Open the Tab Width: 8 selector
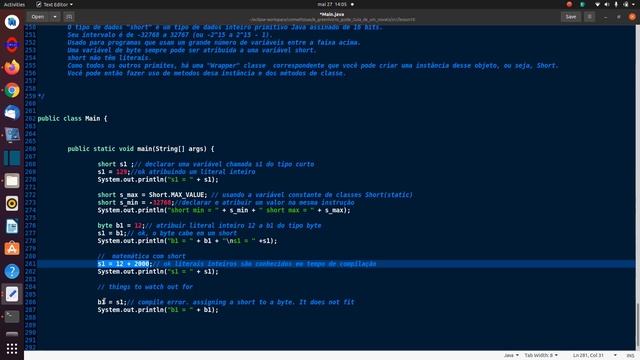 point(541,356)
